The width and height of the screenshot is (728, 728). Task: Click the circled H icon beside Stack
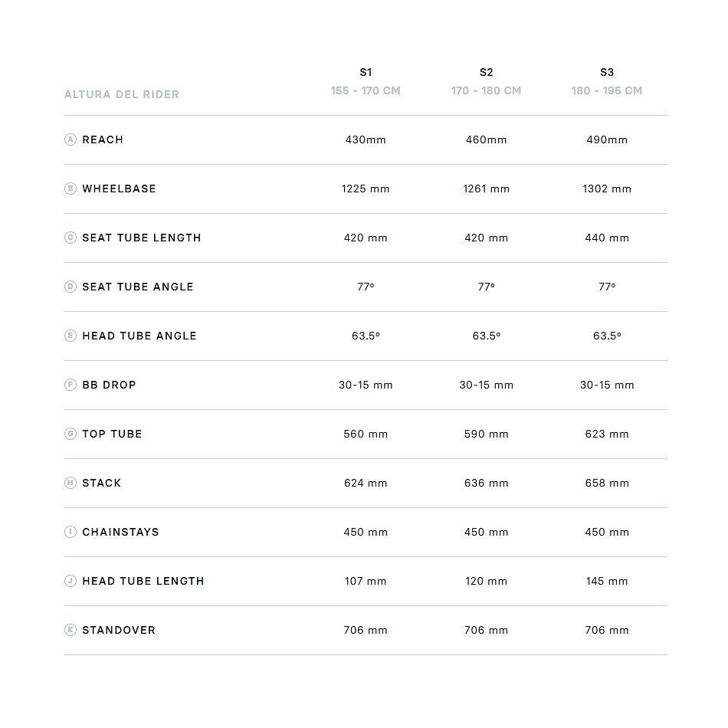pyautogui.click(x=71, y=483)
